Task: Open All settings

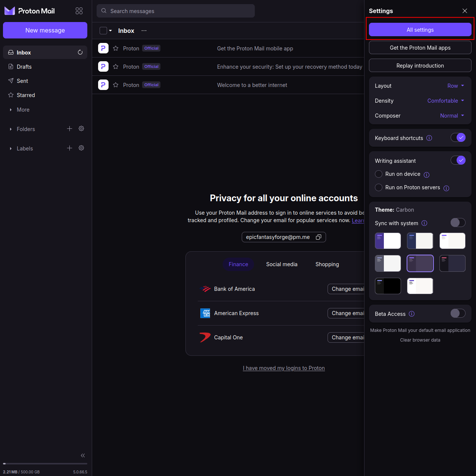Action: click(x=420, y=29)
